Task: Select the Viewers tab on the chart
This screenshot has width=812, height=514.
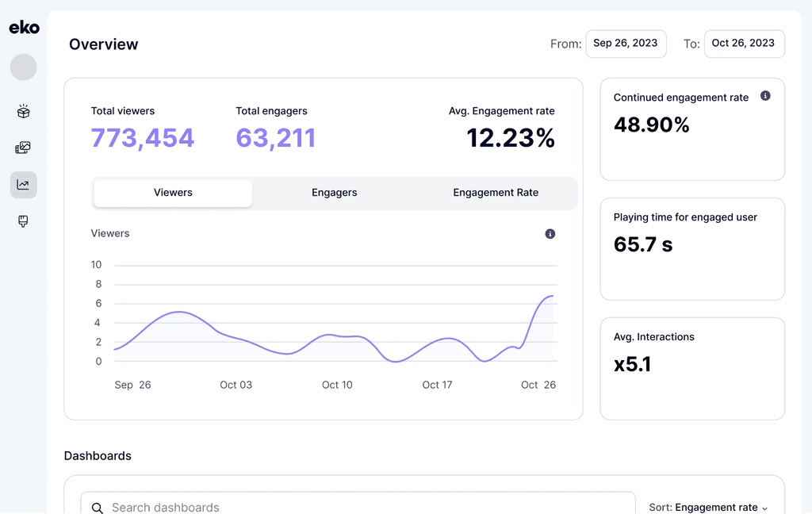Action: [x=172, y=192]
